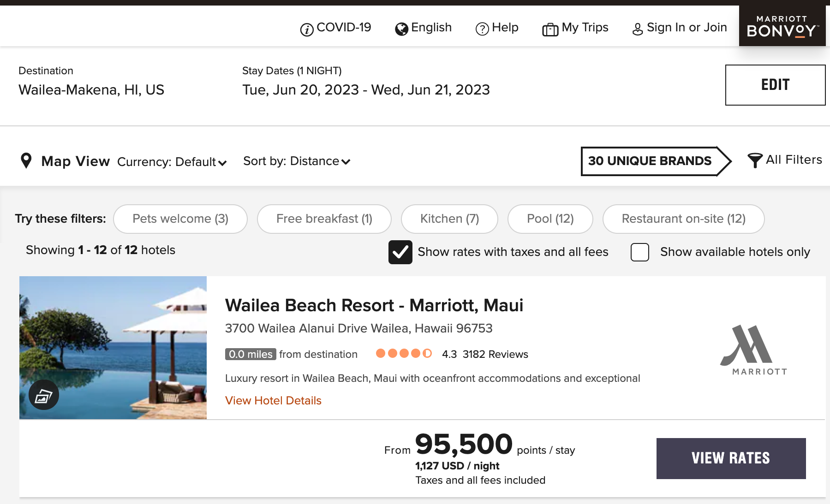Click the EDIT search button
The width and height of the screenshot is (830, 504).
click(776, 85)
